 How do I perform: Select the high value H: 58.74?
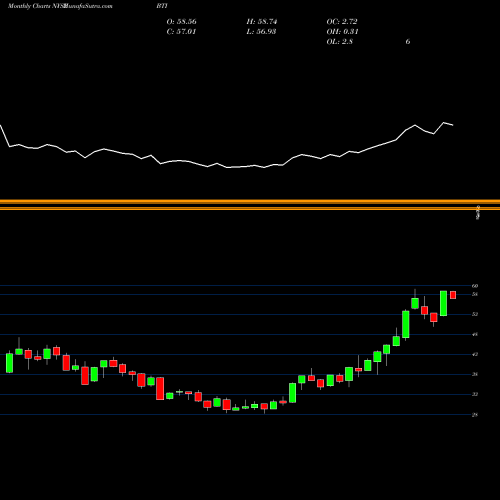point(262,22)
